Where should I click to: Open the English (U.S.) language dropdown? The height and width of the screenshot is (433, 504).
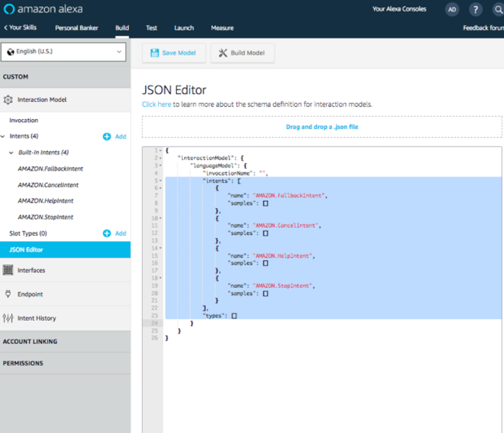pyautogui.click(x=64, y=52)
